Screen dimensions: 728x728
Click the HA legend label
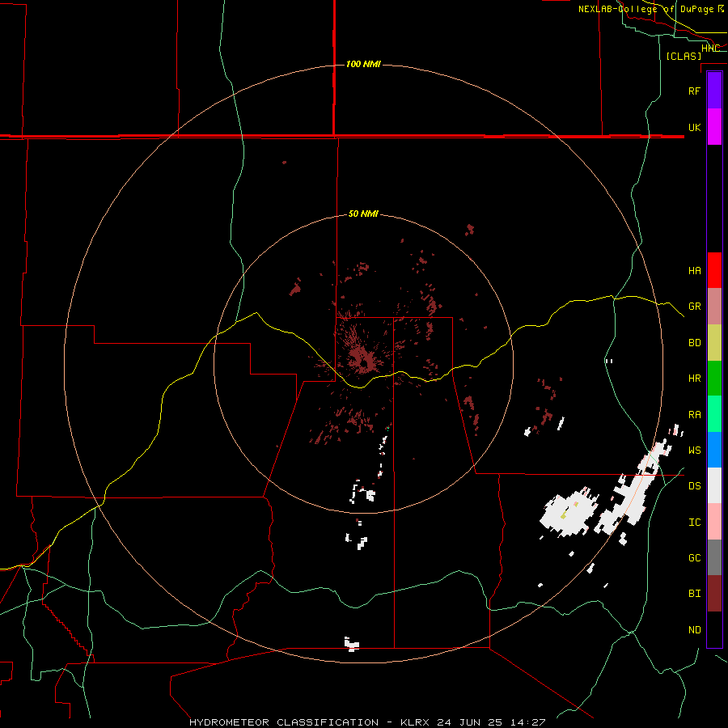pos(694,270)
